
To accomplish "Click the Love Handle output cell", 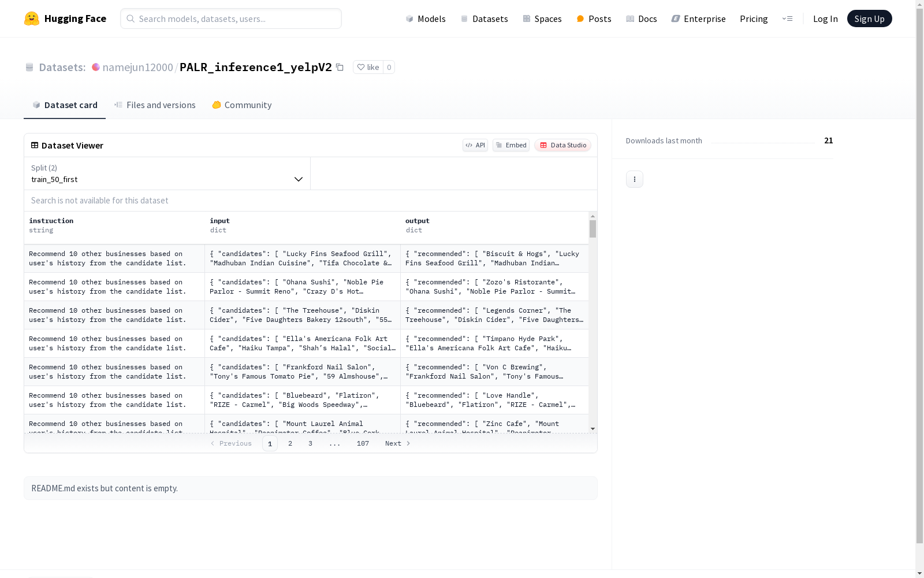I will (494, 400).
